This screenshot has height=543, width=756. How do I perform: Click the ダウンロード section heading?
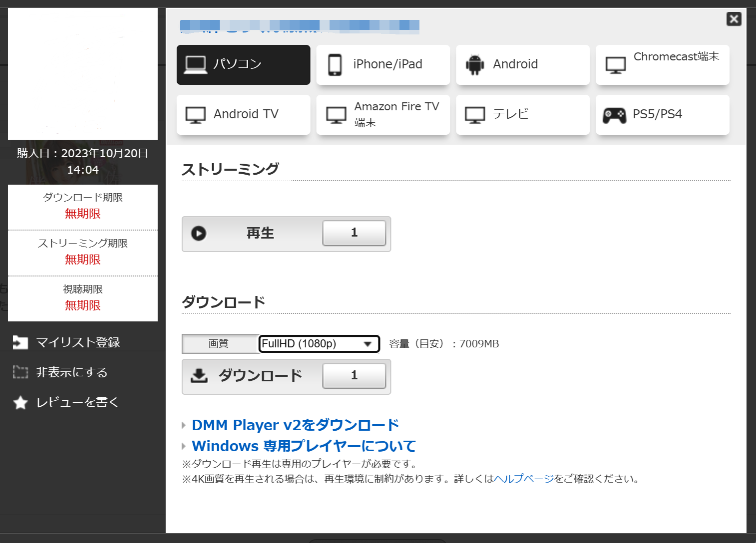[x=223, y=302]
